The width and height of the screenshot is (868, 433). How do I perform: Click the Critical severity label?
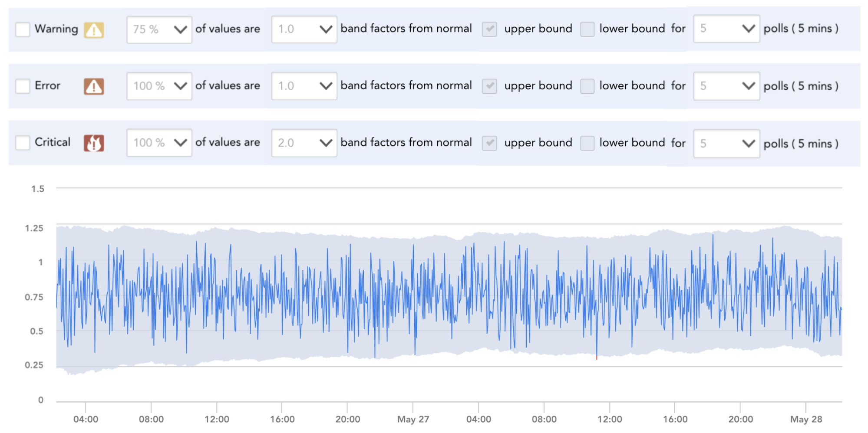(53, 142)
